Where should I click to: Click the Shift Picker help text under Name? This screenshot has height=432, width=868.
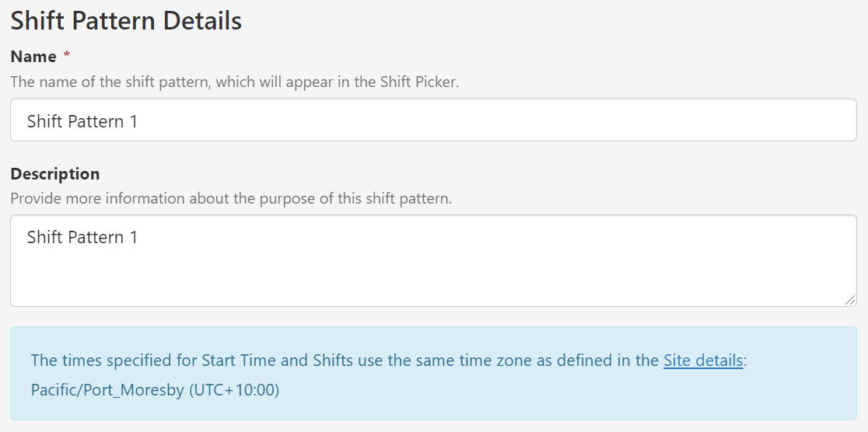click(x=234, y=82)
